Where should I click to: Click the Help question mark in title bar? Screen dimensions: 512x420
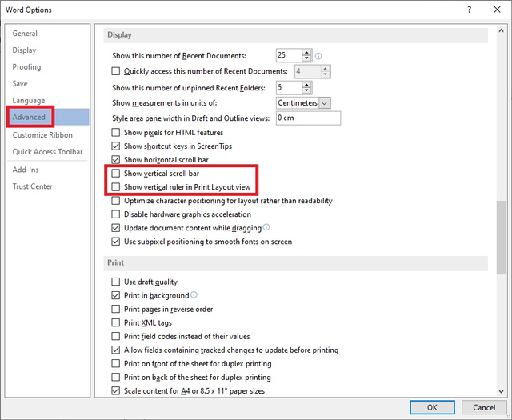(470, 10)
